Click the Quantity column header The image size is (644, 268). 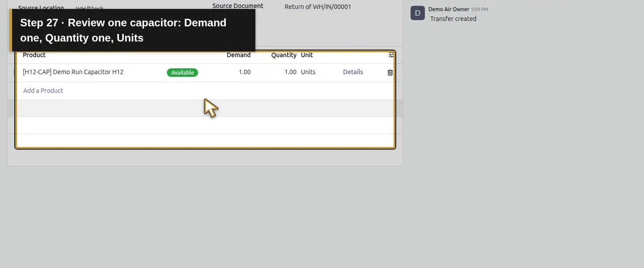coord(284,55)
